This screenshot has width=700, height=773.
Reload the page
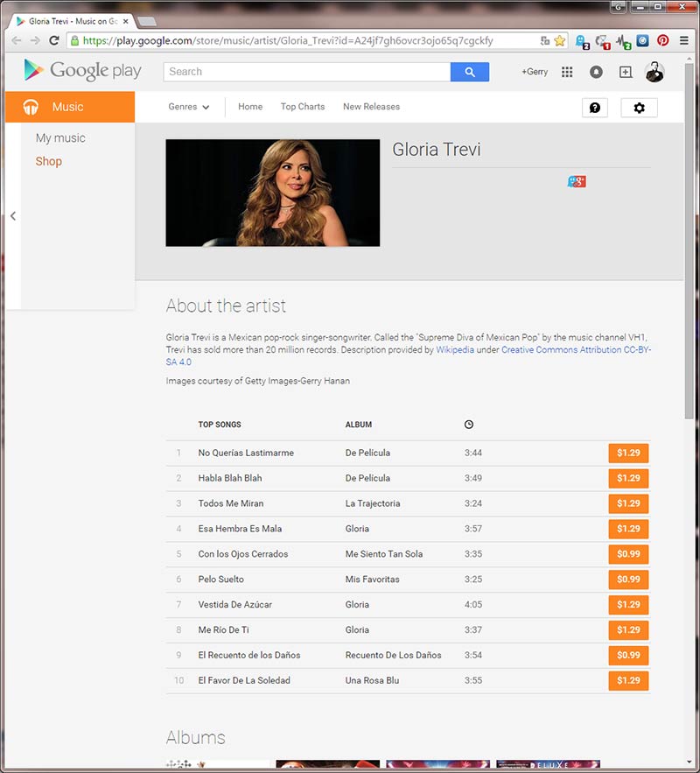pos(54,40)
